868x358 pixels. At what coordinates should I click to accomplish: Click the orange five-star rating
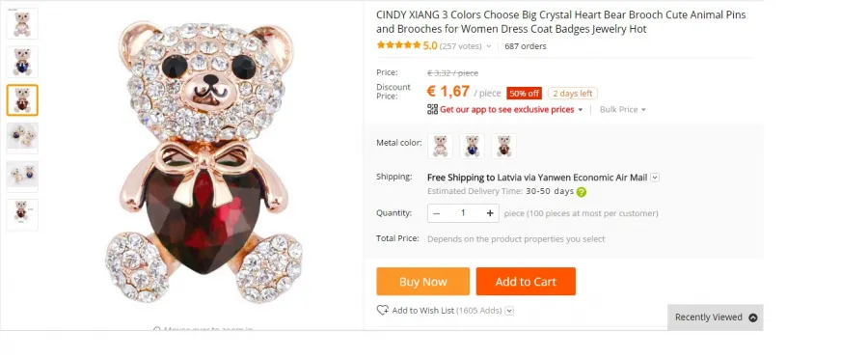coord(398,45)
